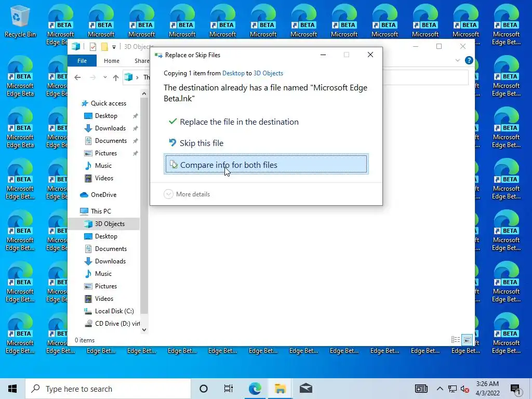Viewport: 532px width, 399px height.
Task: Click the New folder icon in Explorer title bar
Action: click(x=105, y=47)
